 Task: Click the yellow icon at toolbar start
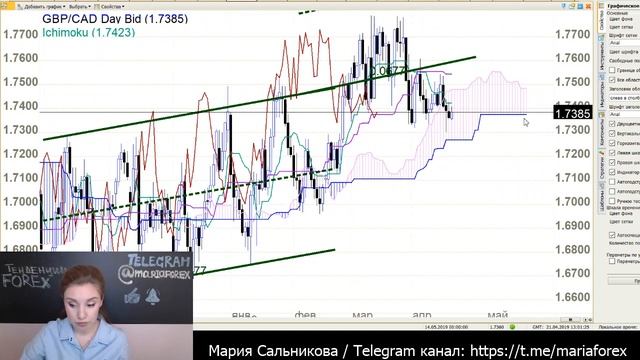click(7, 6)
